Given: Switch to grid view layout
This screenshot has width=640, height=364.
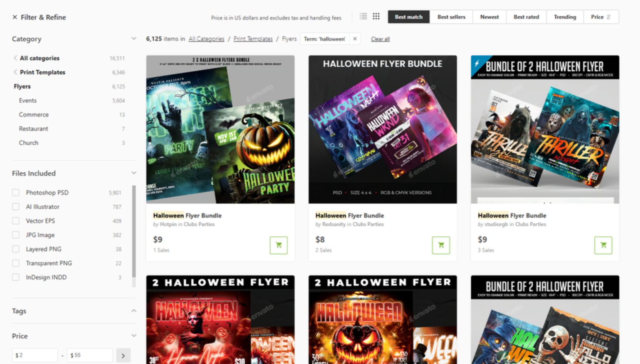Looking at the screenshot, I should (x=376, y=16).
